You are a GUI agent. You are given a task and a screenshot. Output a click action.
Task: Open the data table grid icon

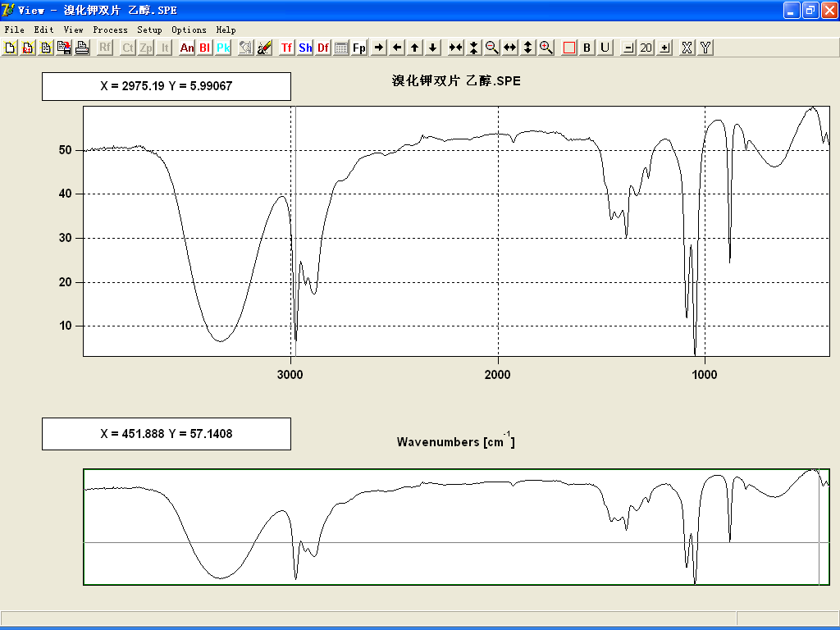[x=341, y=48]
